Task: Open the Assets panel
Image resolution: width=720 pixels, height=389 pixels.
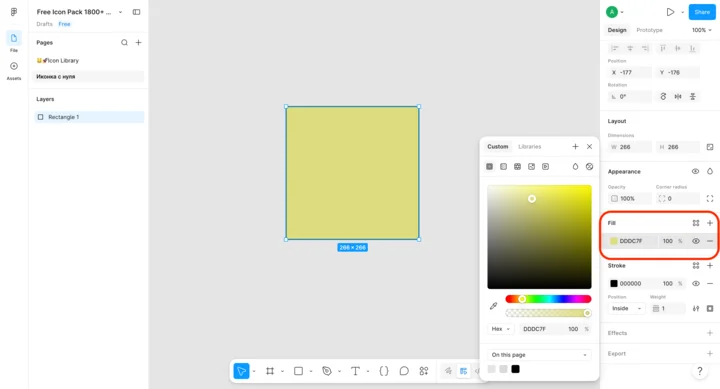Action: [x=14, y=71]
